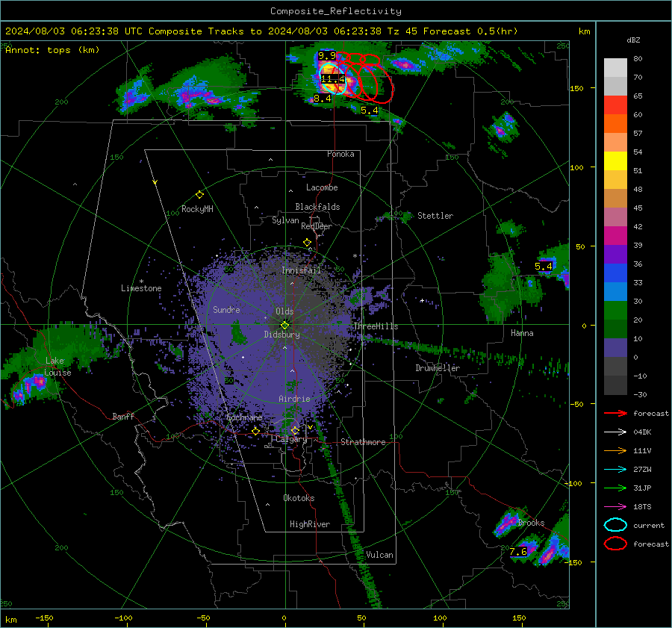Click the Okotoks city label

[x=299, y=498]
